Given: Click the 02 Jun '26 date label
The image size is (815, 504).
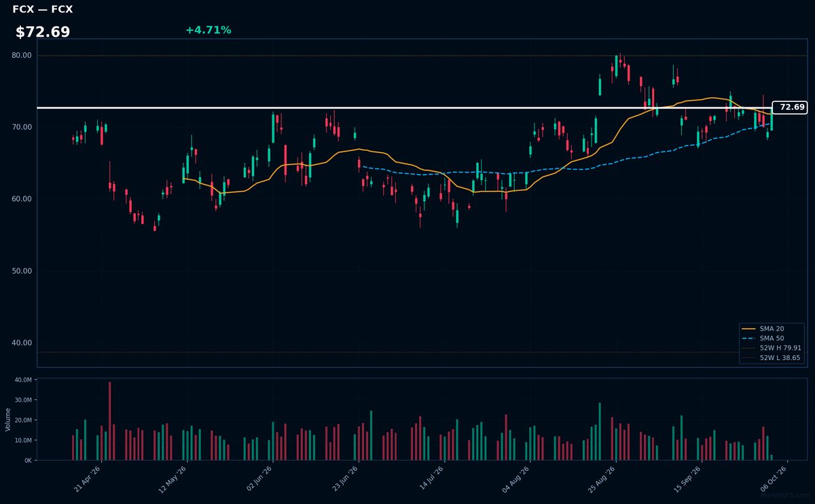Looking at the screenshot, I should [x=259, y=479].
